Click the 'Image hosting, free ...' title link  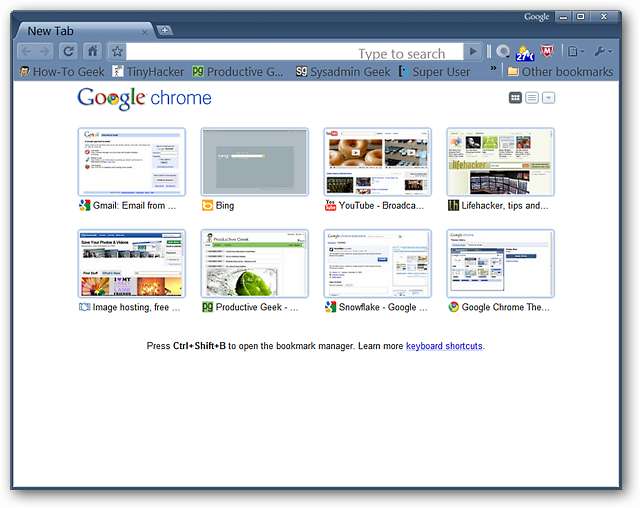point(136,307)
